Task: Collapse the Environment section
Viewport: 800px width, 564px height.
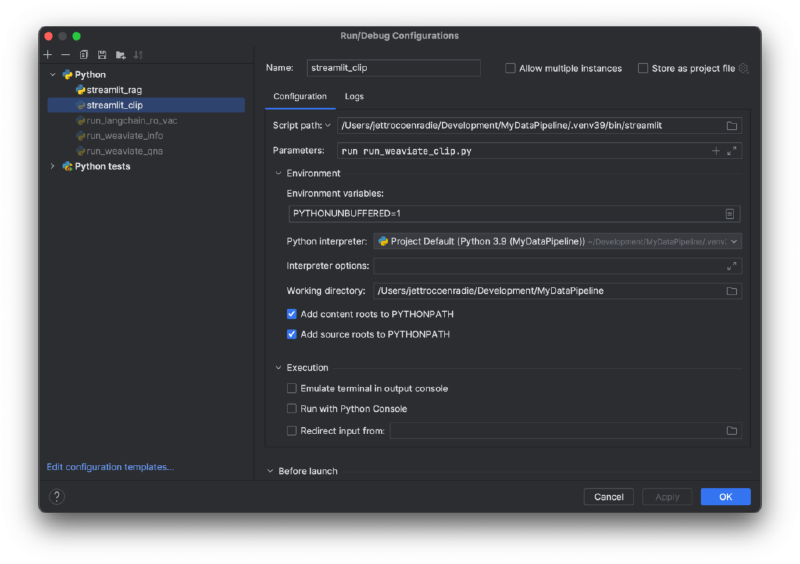Action: (x=279, y=174)
